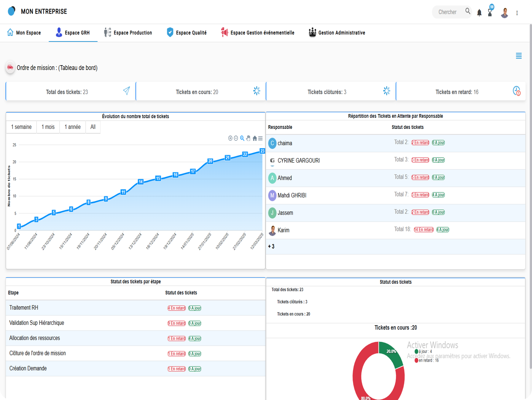Image resolution: width=532 pixels, height=400 pixels.
Task: Reset chart zoom with home icon
Action: (x=255, y=138)
